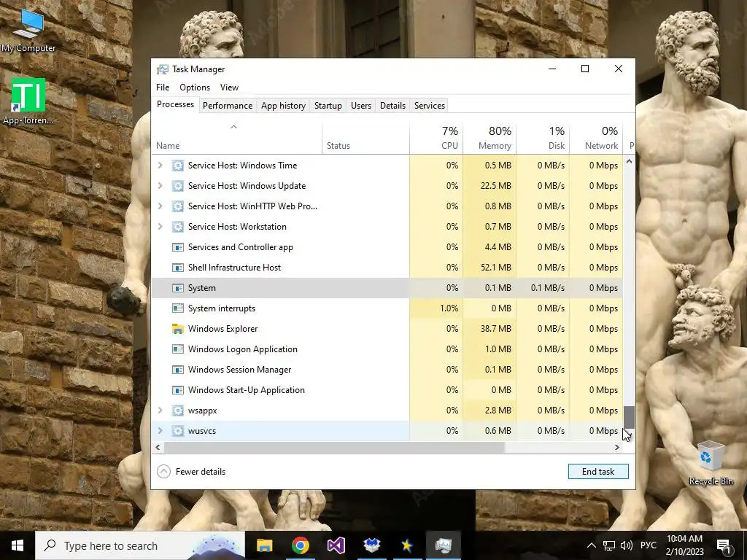Click the Services and Controller app icon

[x=178, y=247]
